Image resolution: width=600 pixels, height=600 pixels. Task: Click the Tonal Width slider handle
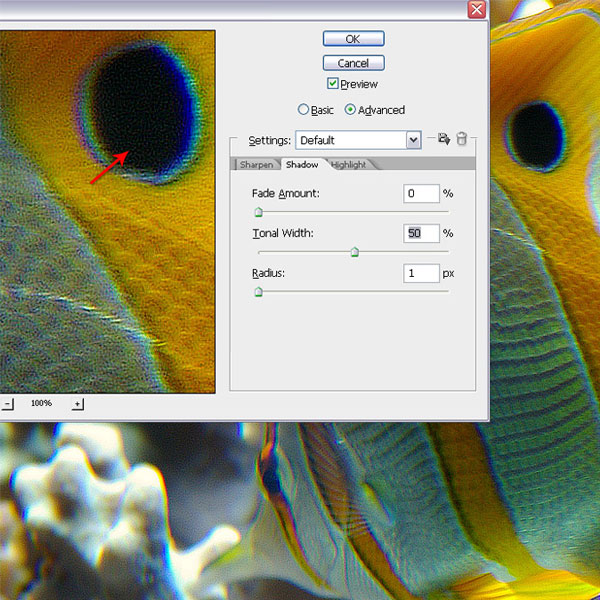coord(354,252)
